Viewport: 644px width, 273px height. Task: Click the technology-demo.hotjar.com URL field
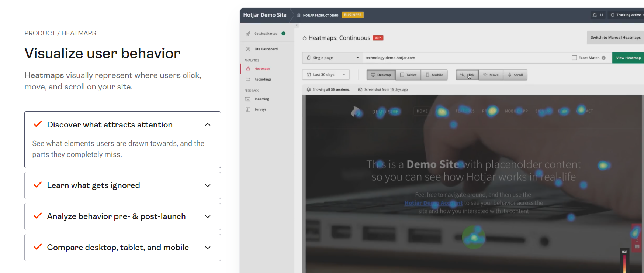pos(465,58)
